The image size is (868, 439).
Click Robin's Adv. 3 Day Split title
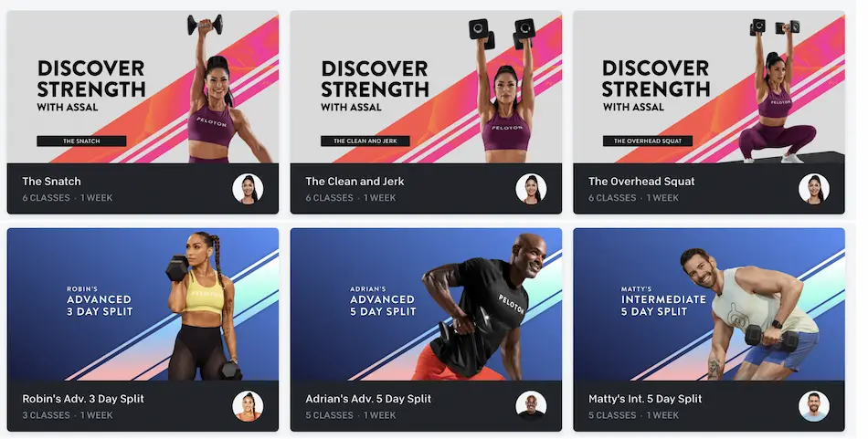pos(83,399)
